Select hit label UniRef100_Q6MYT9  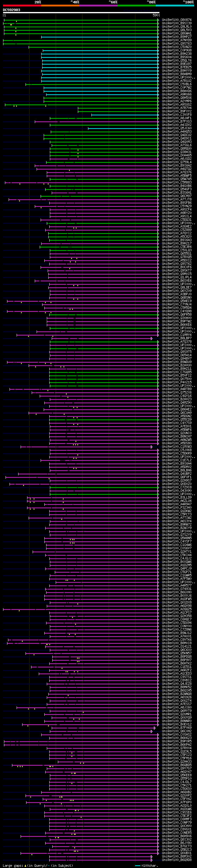click(x=177, y=711)
